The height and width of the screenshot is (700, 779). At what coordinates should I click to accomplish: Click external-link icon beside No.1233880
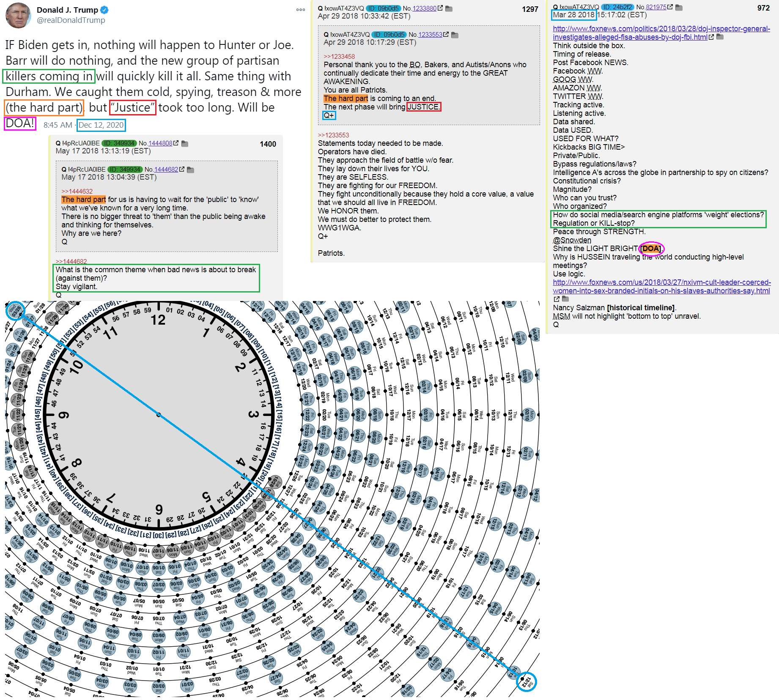pyautogui.click(x=440, y=8)
